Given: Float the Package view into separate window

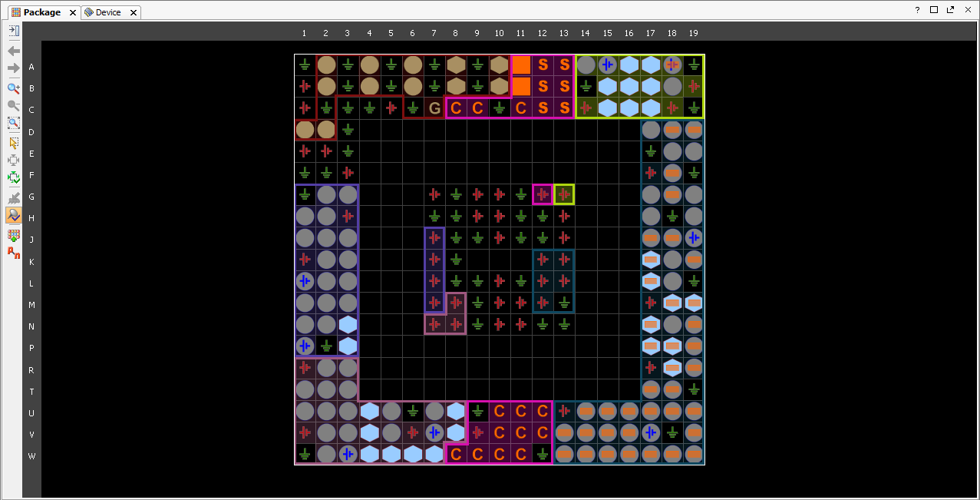Looking at the screenshot, I should coord(951,10).
